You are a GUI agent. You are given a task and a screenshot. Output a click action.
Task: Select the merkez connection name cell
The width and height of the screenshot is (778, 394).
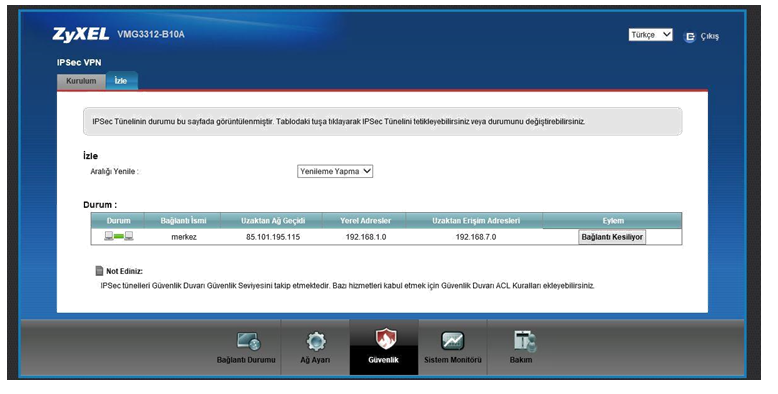point(184,237)
